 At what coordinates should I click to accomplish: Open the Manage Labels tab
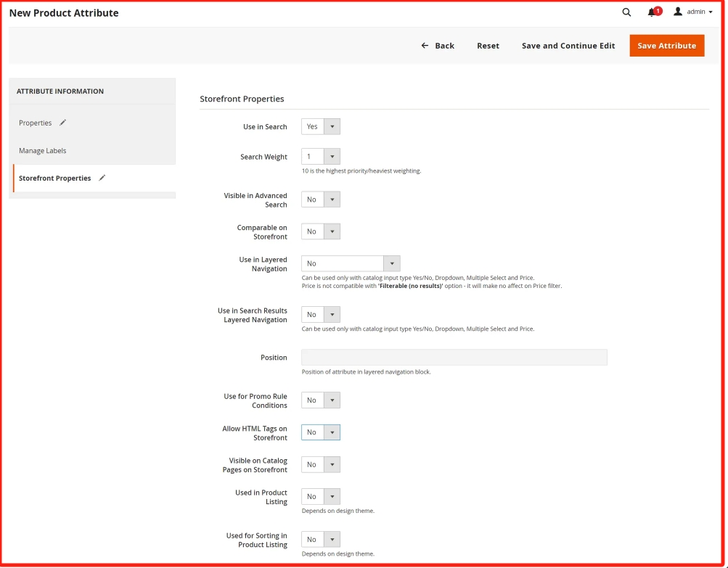(x=42, y=151)
